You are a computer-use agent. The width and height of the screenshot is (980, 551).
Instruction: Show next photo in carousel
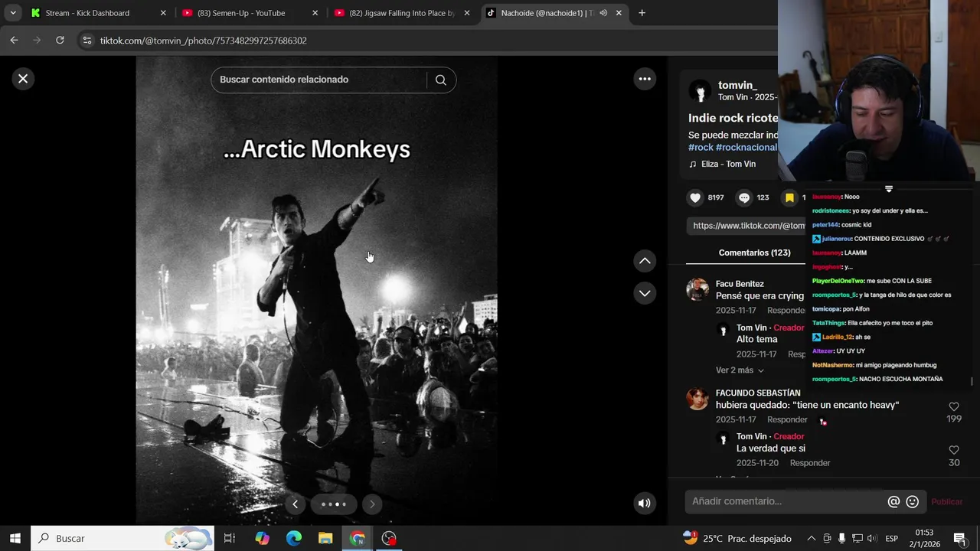[x=372, y=504]
